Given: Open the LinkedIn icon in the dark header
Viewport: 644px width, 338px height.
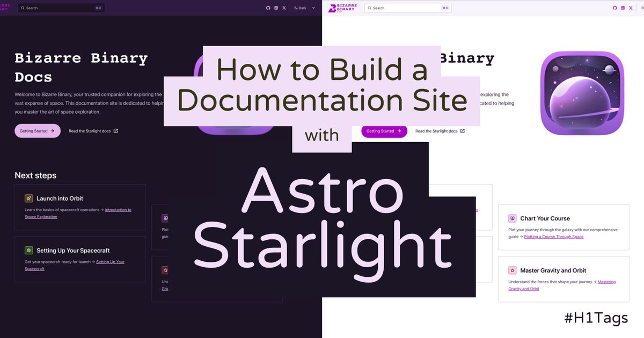Looking at the screenshot, I should coord(276,8).
